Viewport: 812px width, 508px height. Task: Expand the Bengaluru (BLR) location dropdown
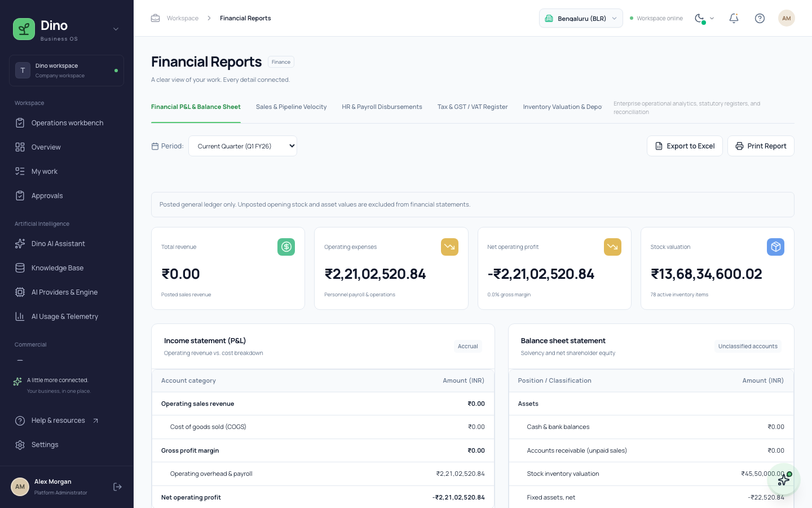coord(581,18)
